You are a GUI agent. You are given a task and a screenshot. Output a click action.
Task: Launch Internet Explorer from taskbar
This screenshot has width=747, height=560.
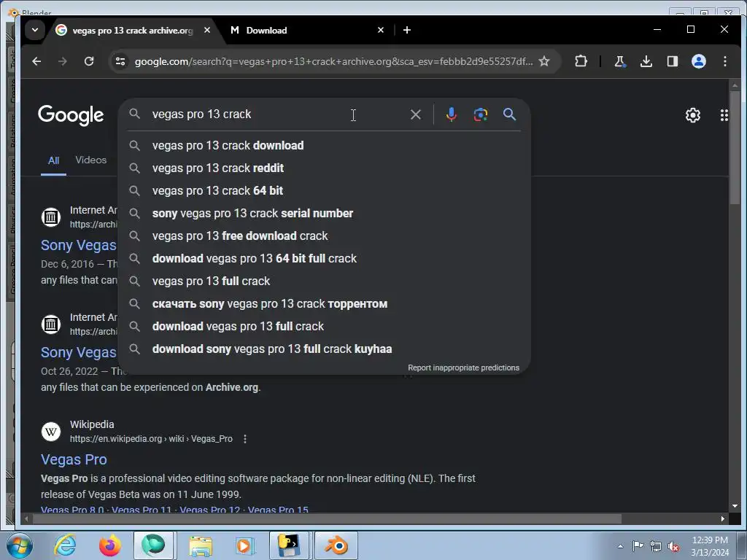65,545
